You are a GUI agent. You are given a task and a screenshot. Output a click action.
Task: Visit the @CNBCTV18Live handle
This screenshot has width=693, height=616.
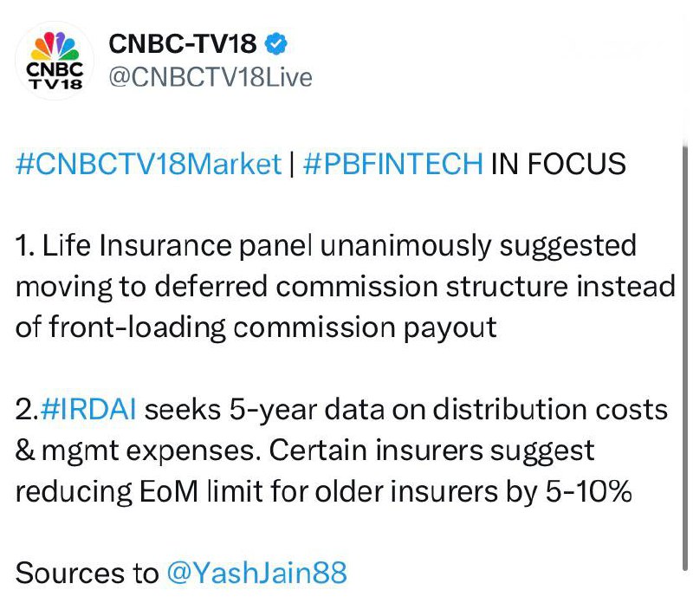tap(208, 77)
